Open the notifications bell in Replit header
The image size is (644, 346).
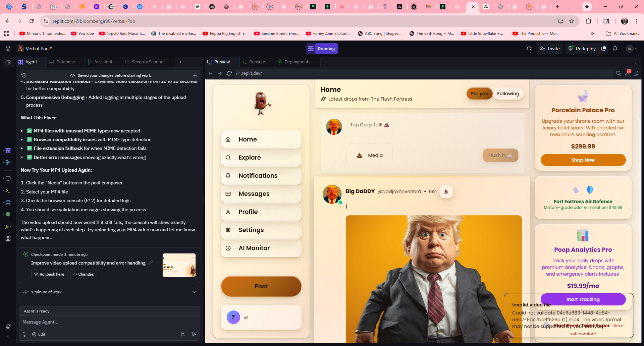coord(615,49)
